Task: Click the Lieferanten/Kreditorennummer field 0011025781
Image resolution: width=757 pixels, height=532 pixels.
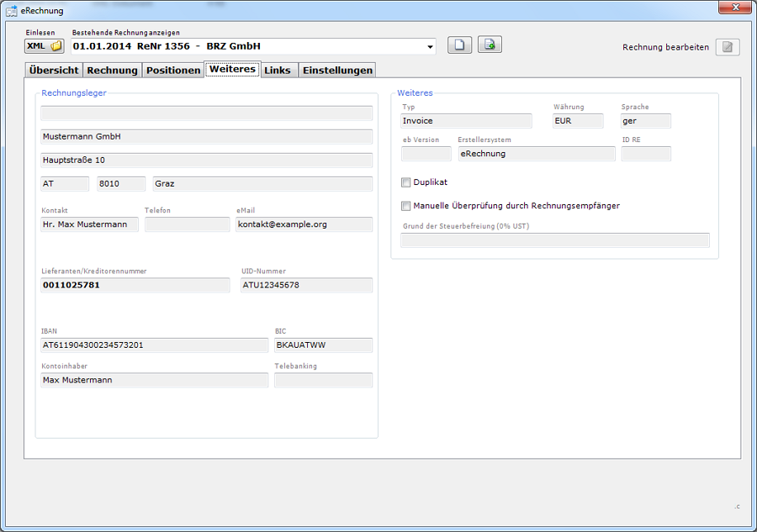Action: [135, 285]
